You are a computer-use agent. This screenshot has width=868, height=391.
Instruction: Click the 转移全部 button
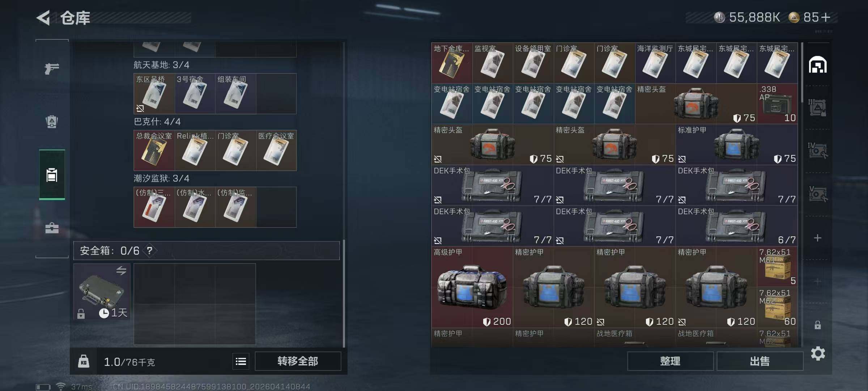(298, 361)
